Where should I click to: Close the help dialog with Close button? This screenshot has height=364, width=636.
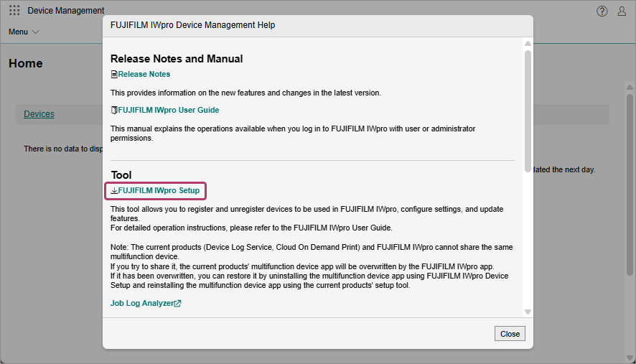click(x=510, y=334)
